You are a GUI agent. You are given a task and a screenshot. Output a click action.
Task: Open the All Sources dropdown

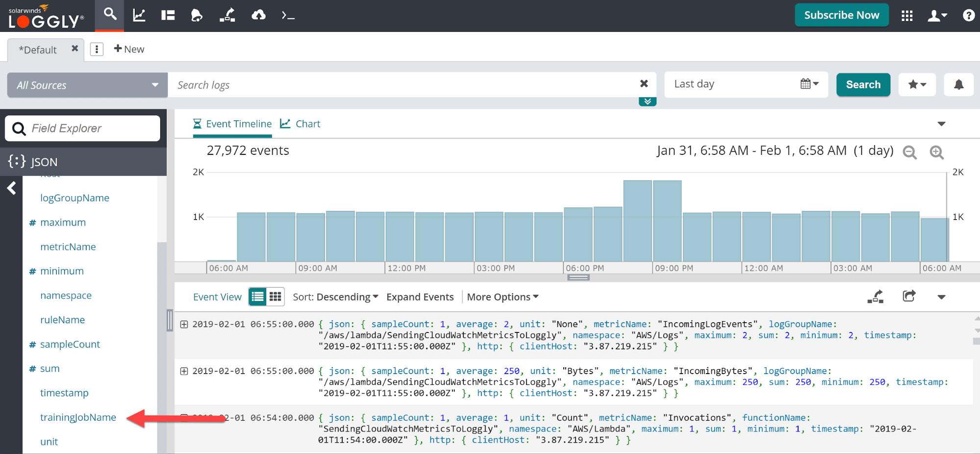(x=87, y=85)
